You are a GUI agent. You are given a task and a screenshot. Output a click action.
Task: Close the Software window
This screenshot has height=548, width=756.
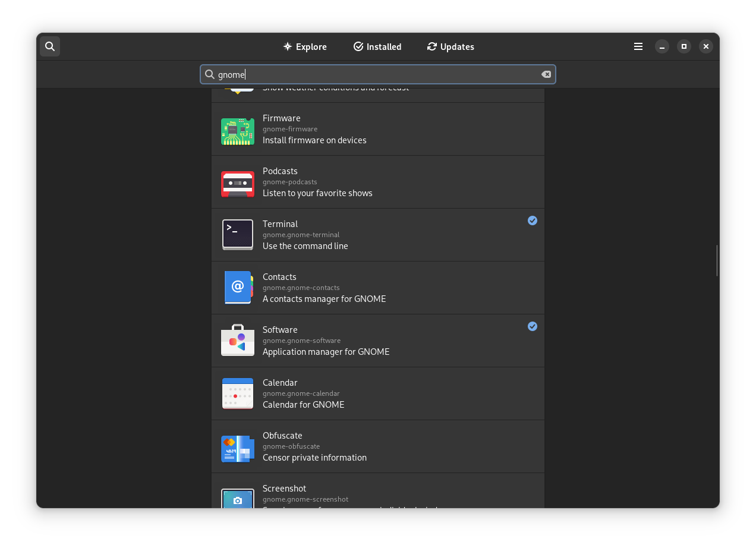[x=706, y=46]
